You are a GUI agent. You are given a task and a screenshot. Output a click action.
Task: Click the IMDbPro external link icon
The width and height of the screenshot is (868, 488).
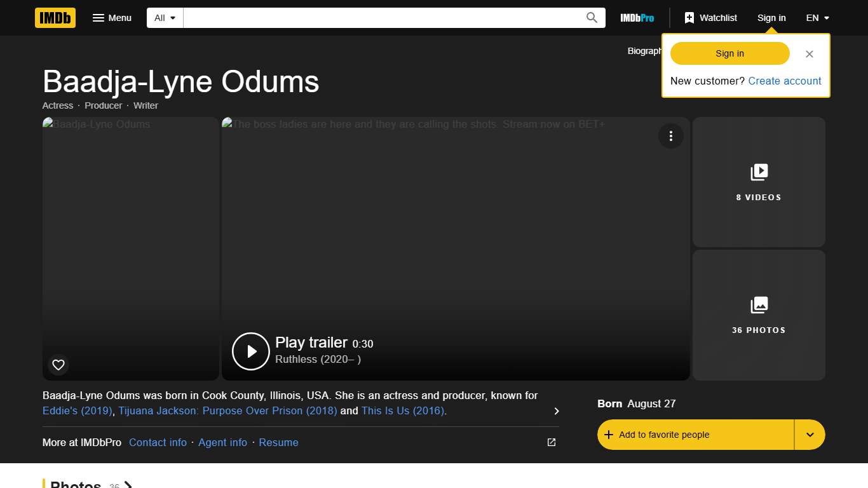(552, 442)
